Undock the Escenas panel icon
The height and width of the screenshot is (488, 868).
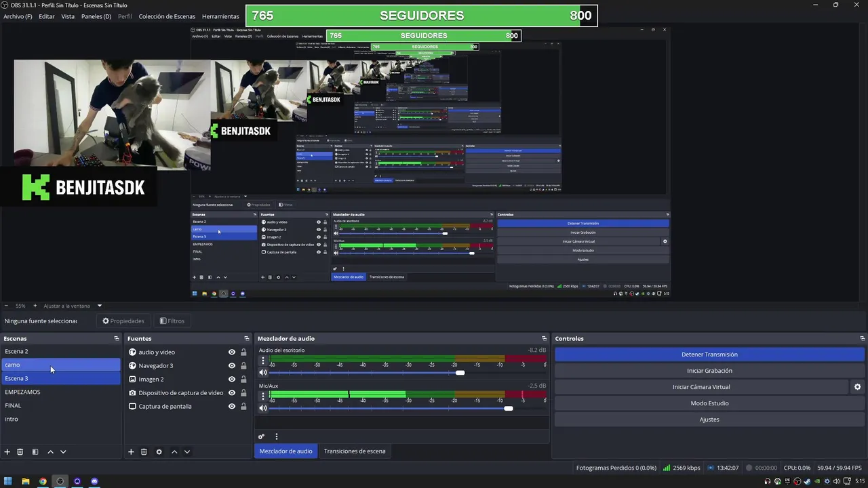[117, 338]
